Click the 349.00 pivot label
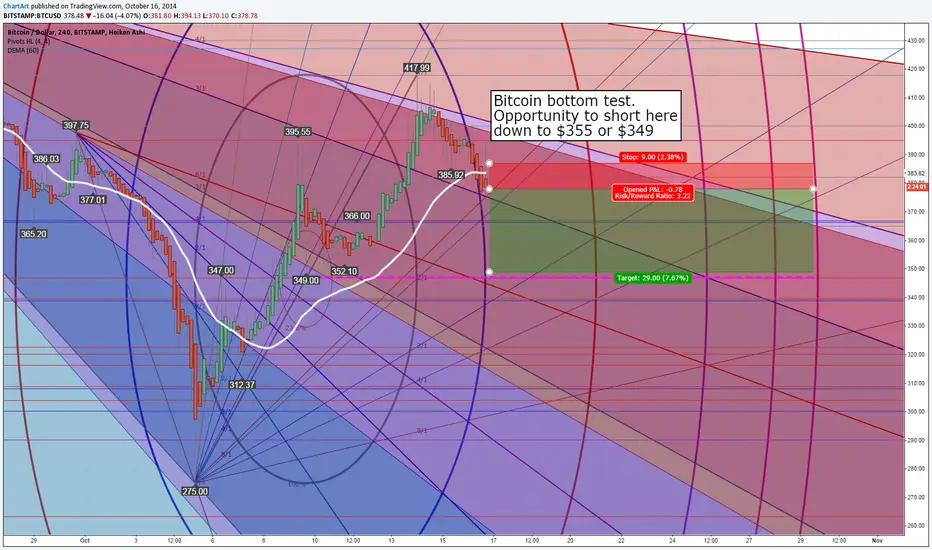 click(306, 280)
